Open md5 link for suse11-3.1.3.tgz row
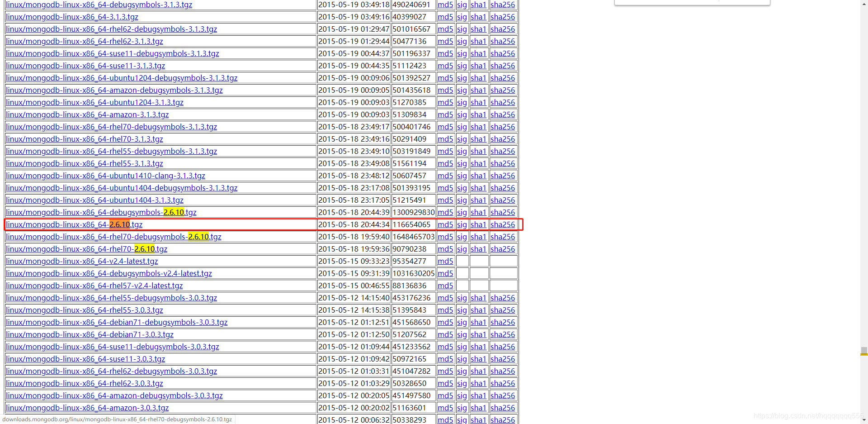Viewport: 868px width, 424px height. pos(445,66)
